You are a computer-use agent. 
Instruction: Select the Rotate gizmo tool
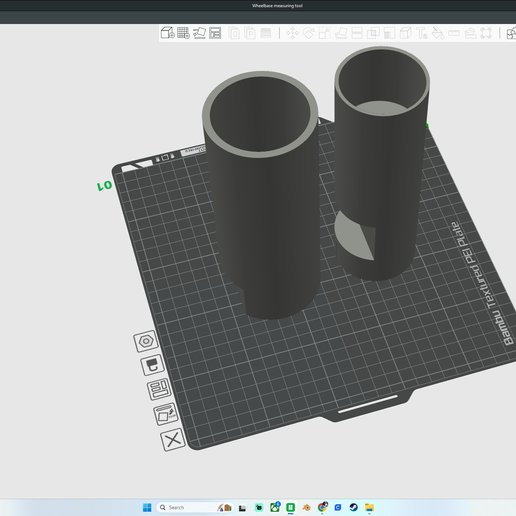coord(309,33)
